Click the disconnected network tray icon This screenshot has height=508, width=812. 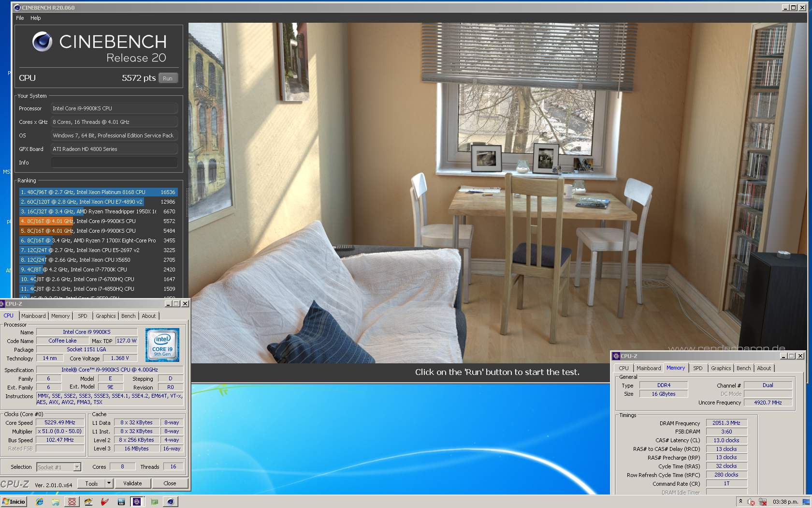point(763,502)
